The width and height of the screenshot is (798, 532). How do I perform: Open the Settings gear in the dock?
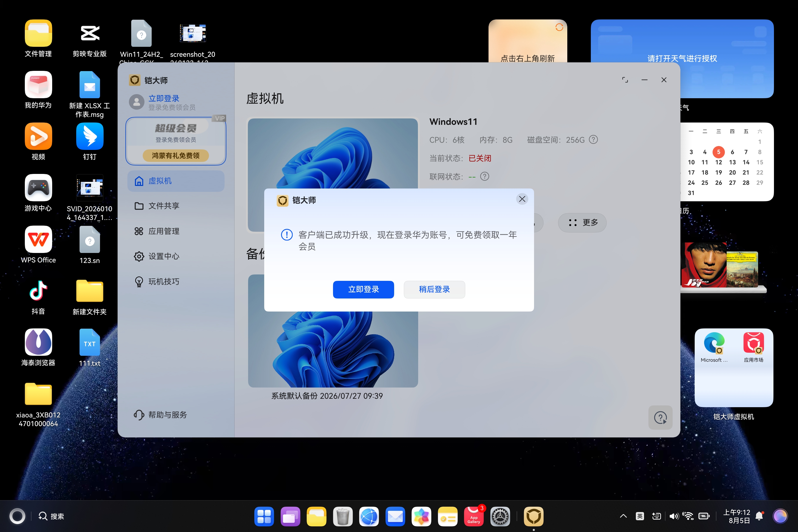[x=500, y=516]
